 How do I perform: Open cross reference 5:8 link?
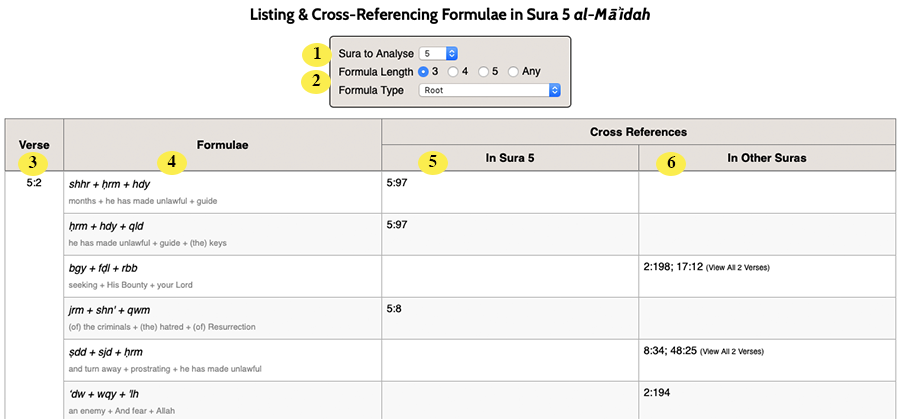point(394,309)
